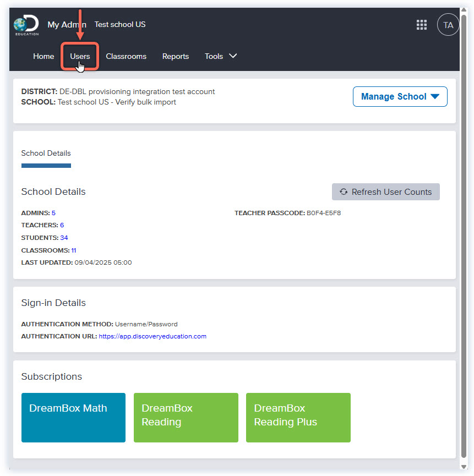
Task: Go to the Home tab
Action: (43, 56)
